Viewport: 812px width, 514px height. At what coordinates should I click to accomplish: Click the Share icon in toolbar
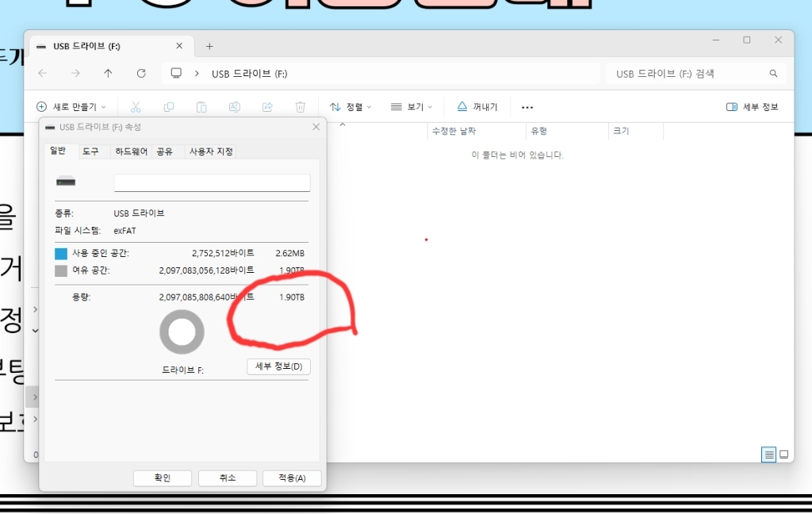point(267,107)
